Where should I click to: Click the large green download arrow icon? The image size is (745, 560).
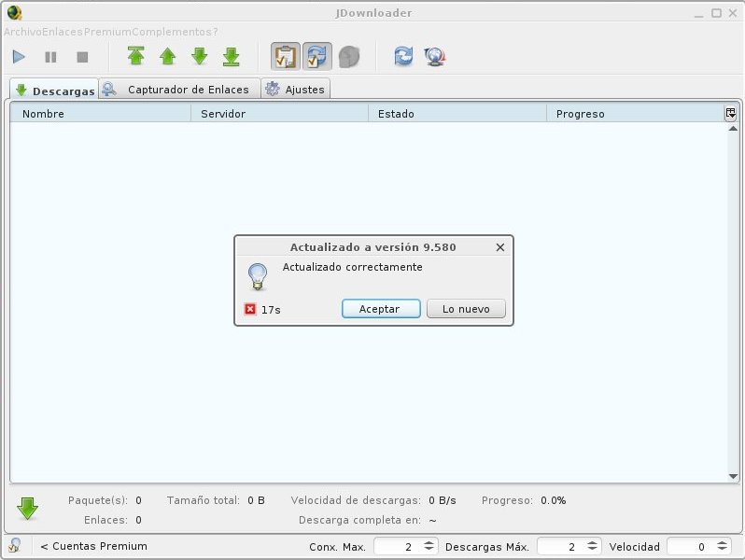point(28,509)
